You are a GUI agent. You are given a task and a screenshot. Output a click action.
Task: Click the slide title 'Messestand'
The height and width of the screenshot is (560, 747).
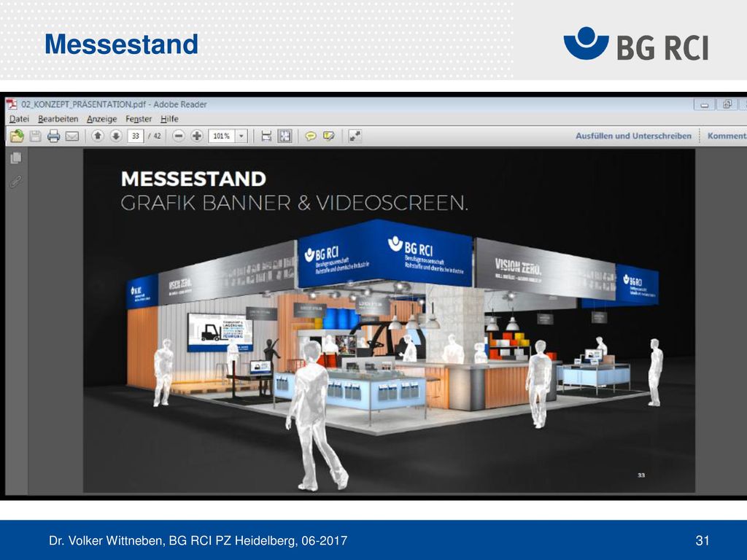pos(122,44)
